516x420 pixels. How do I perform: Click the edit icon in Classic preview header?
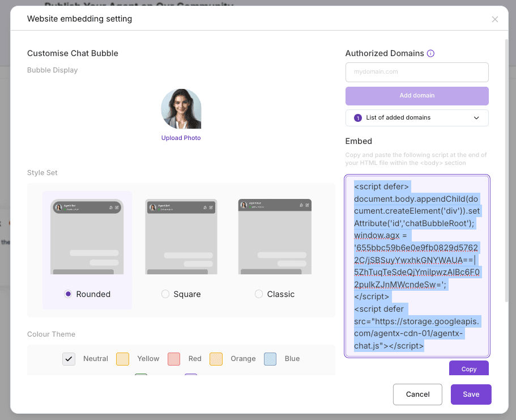pyautogui.click(x=307, y=205)
